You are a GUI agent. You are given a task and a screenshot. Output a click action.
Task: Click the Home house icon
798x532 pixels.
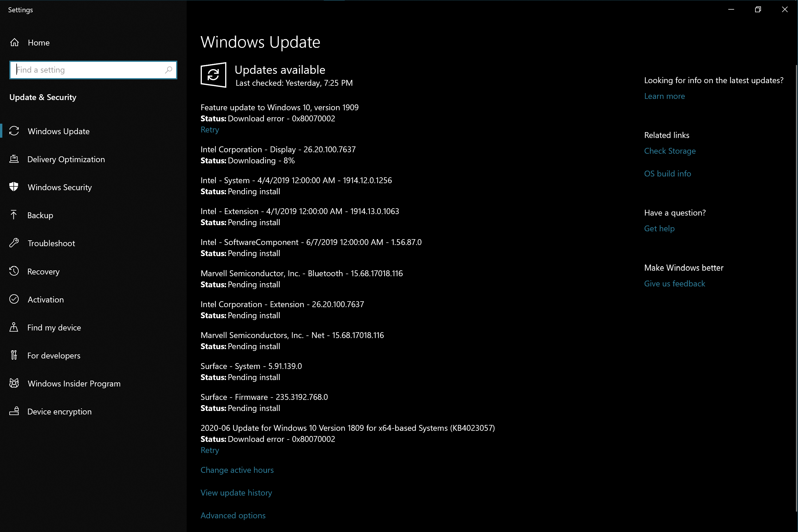point(14,42)
